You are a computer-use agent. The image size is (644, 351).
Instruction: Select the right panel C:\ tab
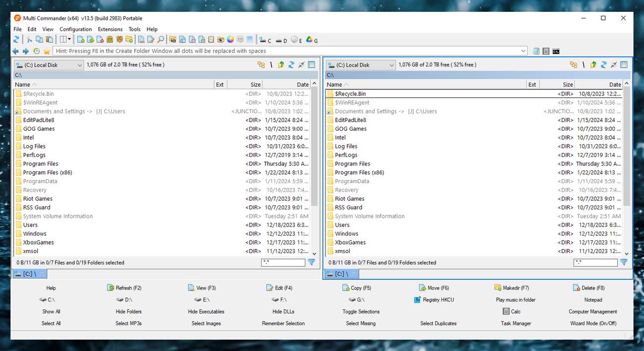coord(341,274)
